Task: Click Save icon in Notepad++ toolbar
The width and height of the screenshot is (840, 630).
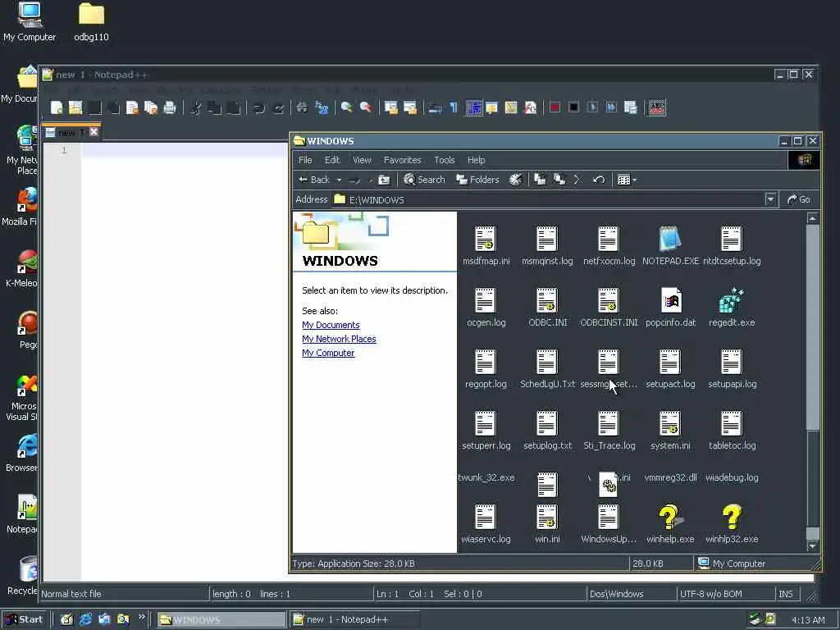Action: (x=94, y=107)
